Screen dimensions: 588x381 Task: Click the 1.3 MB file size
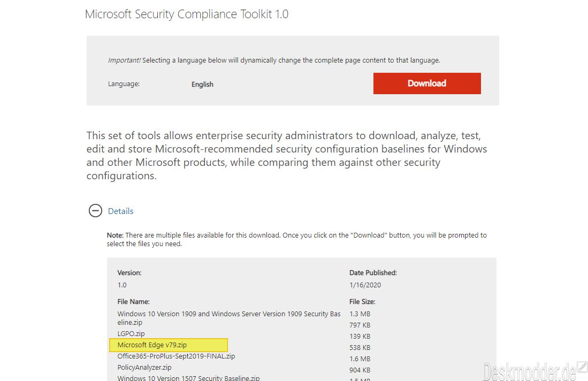[360, 314]
